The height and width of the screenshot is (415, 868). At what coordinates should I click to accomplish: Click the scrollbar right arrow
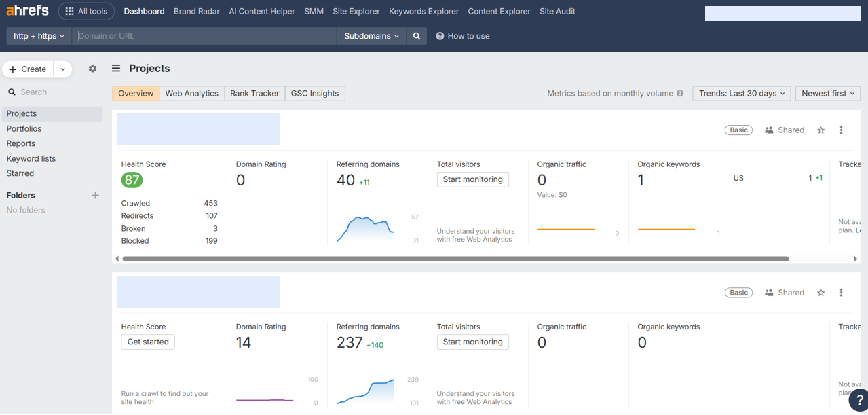click(856, 259)
